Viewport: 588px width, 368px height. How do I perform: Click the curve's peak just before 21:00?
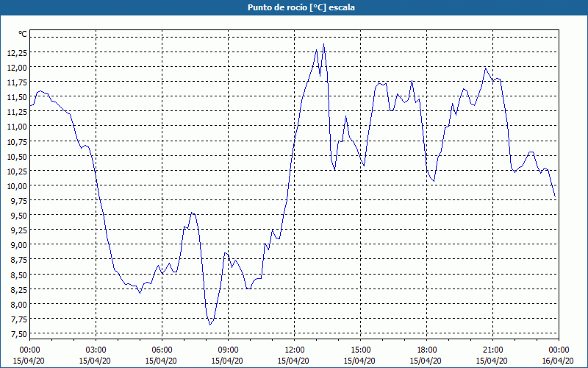point(485,68)
